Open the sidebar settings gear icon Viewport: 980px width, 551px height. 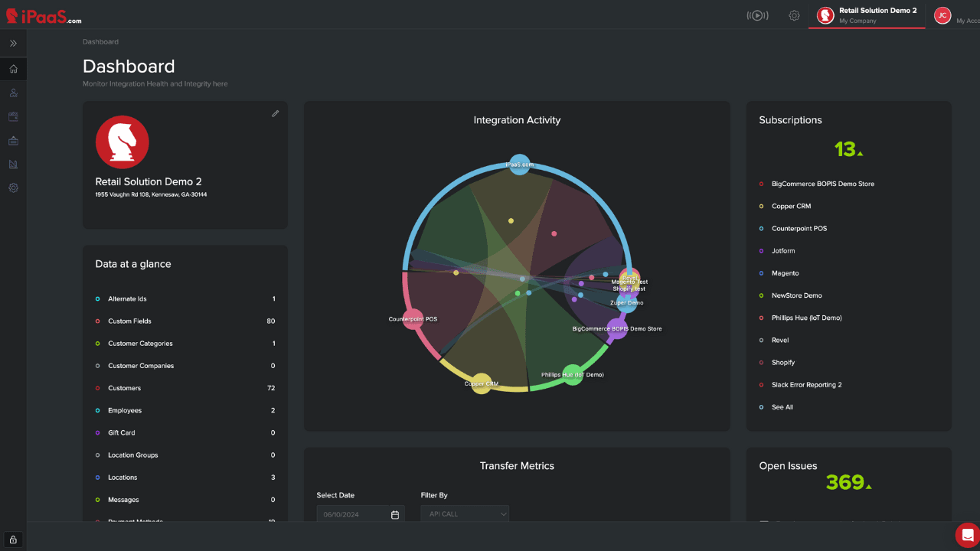tap(13, 187)
